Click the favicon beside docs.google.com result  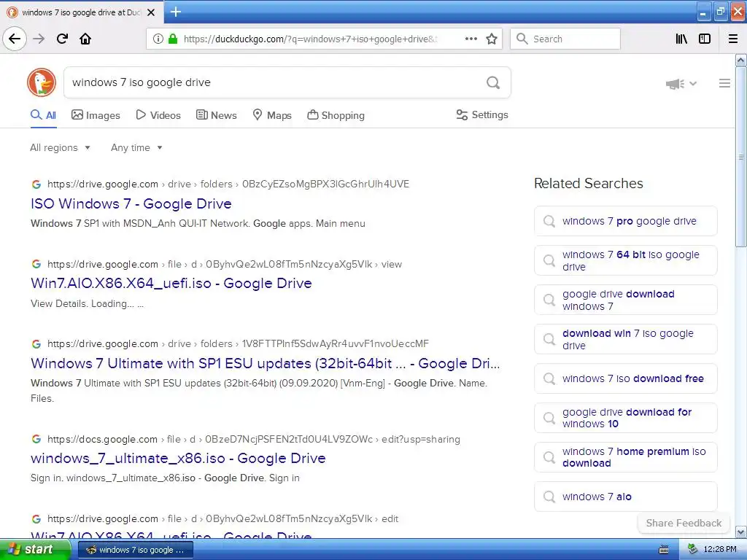point(36,439)
